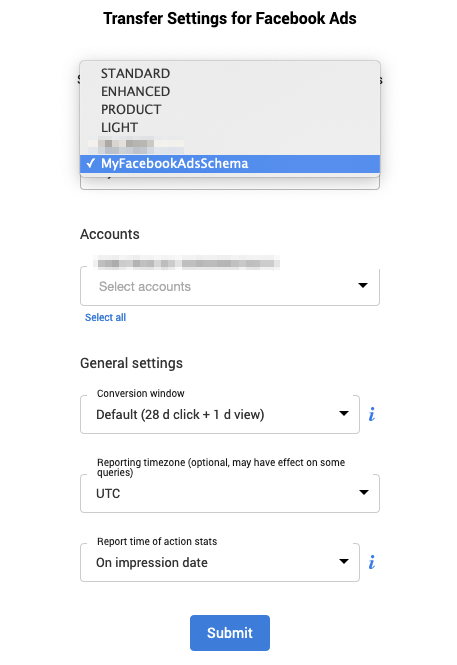457x665 pixels.
Task: Click the checkmark next to MyFacebookAdsSchema
Action: click(90, 163)
